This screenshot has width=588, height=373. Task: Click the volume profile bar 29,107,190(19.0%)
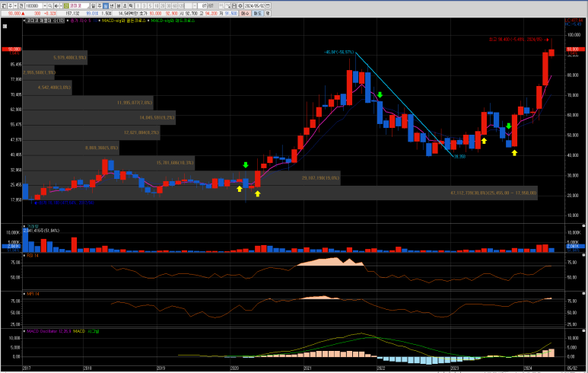point(182,178)
